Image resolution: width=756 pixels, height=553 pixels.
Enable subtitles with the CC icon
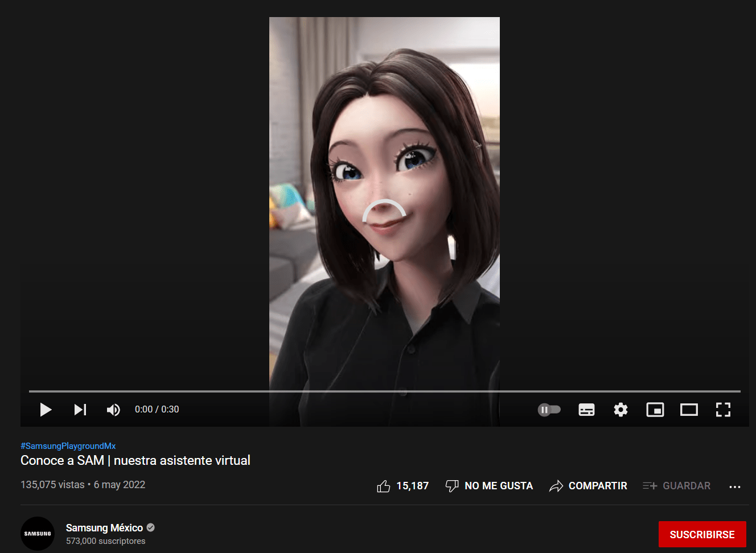point(586,410)
